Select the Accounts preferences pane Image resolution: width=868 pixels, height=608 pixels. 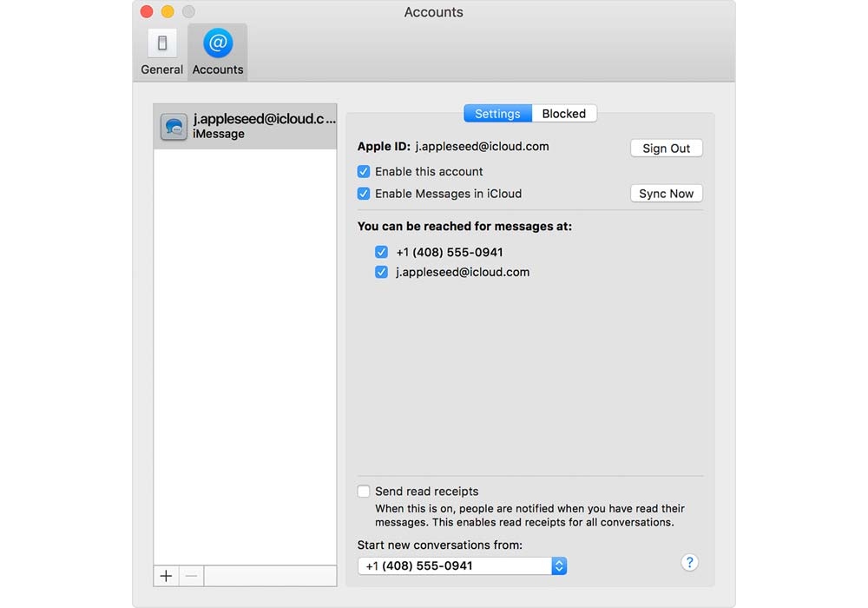click(x=218, y=52)
